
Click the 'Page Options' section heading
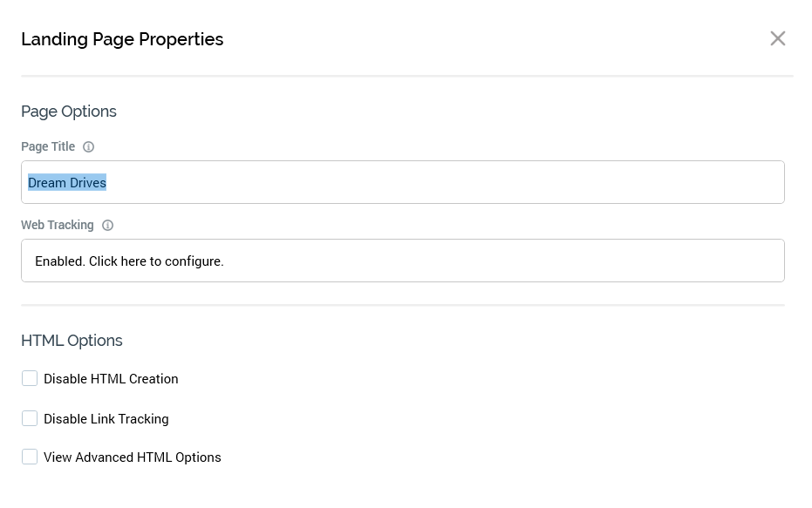coord(69,112)
